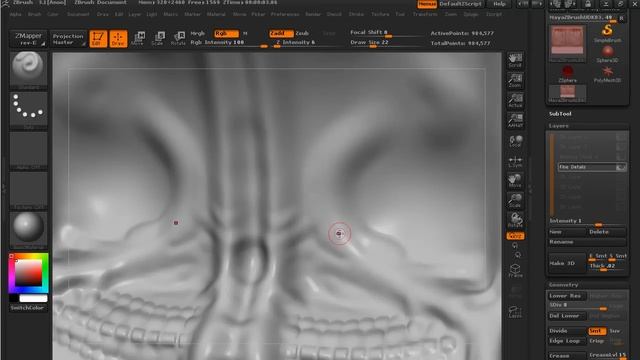This screenshot has width=640, height=360.
Task: Click the Rotate view icon on right shelf
Action: [515, 220]
